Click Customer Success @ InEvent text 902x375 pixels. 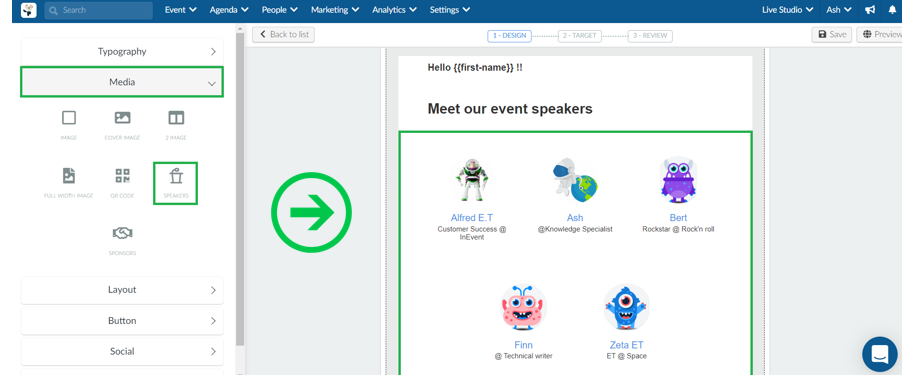point(471,233)
